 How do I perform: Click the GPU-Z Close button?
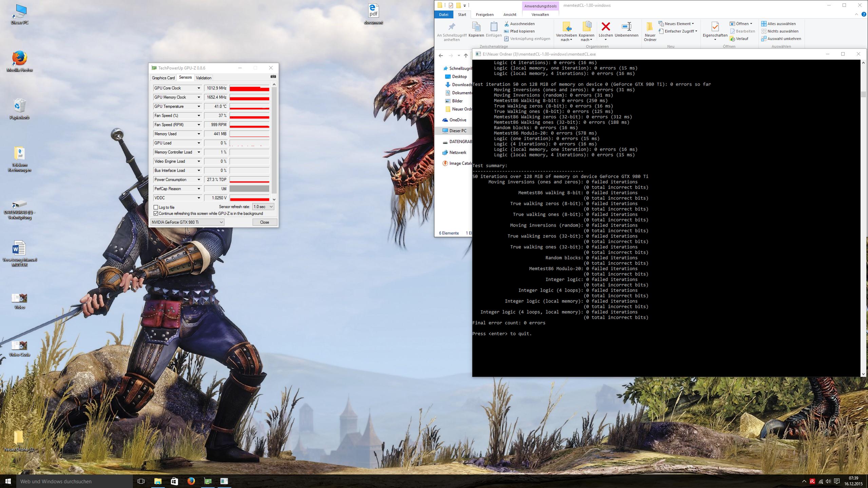(x=264, y=222)
